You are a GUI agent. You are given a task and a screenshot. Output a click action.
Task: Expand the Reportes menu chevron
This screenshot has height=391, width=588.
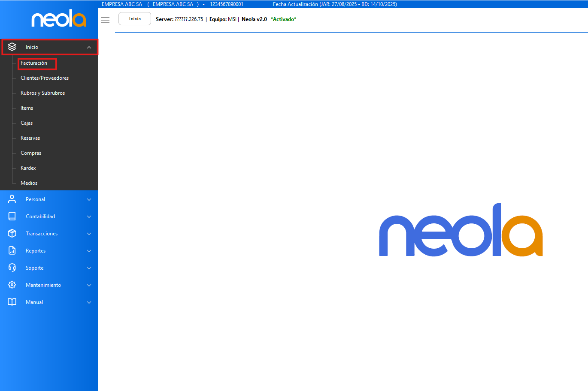tap(89, 251)
